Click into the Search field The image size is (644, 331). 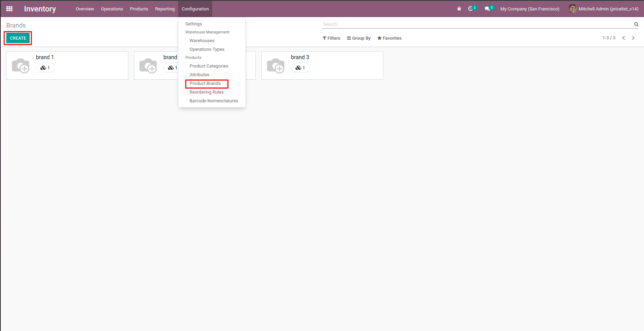[477, 24]
